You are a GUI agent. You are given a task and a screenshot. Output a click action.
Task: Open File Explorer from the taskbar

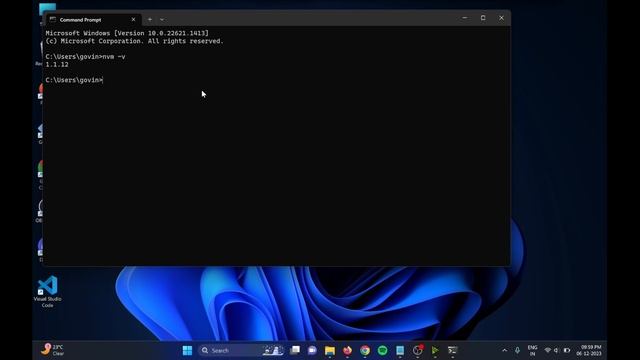330,350
